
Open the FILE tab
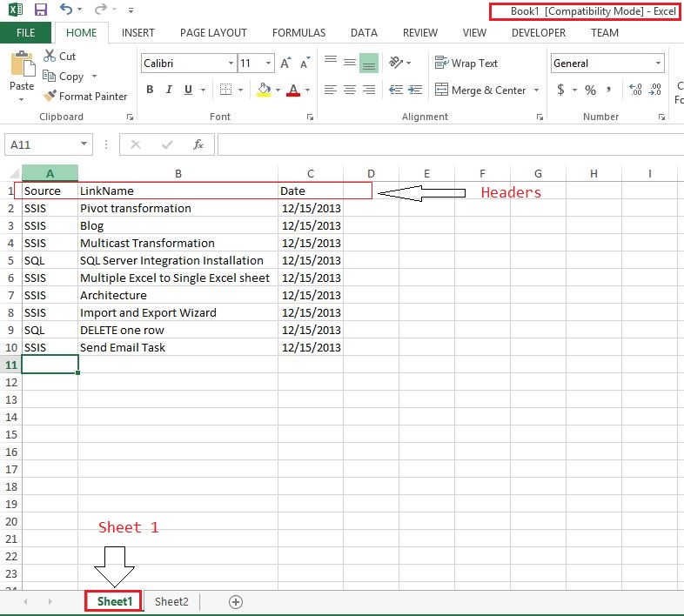[x=26, y=33]
